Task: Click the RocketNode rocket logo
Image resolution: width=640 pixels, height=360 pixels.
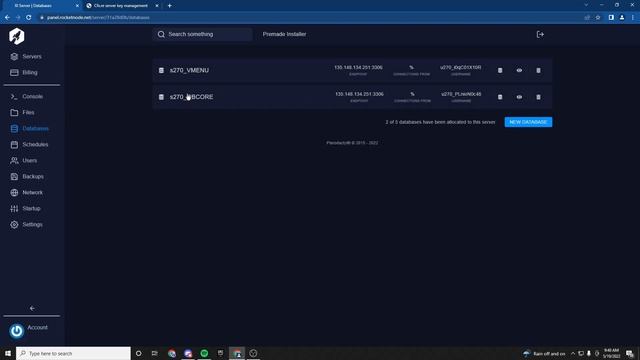Action: (x=17, y=36)
